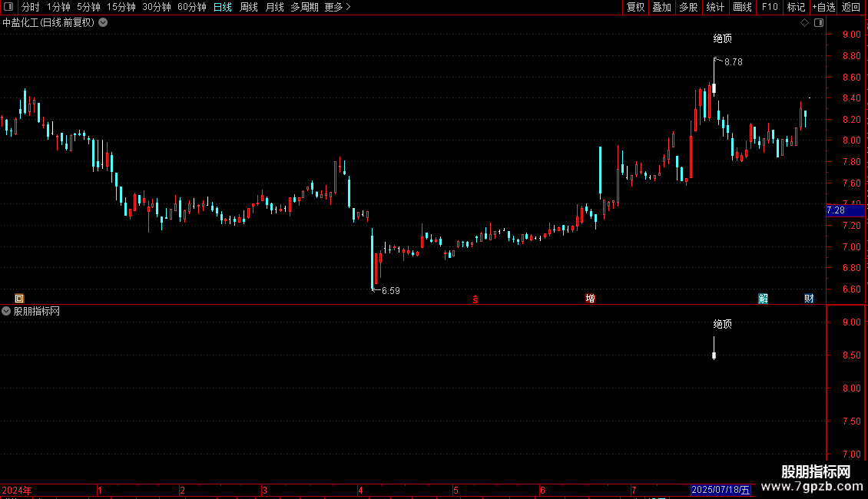The image size is (868, 499).
Task: Select the 15分钟 period tab
Action: point(121,7)
